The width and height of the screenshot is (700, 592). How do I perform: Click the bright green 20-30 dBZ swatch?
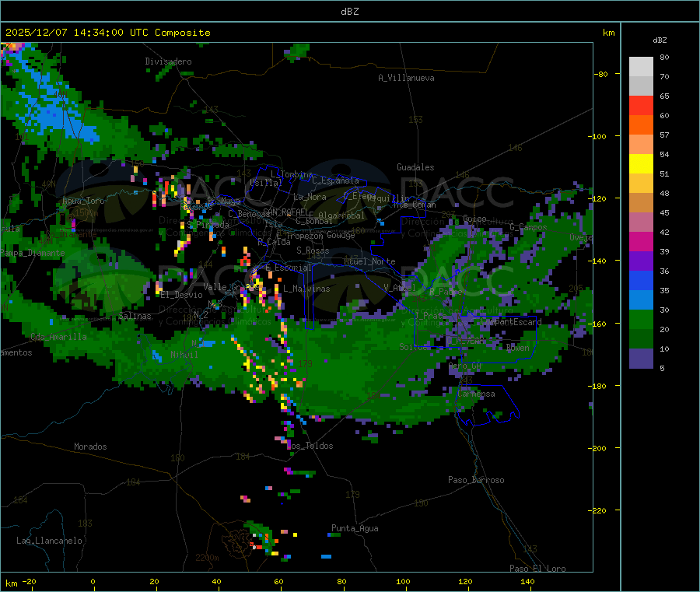click(641, 320)
